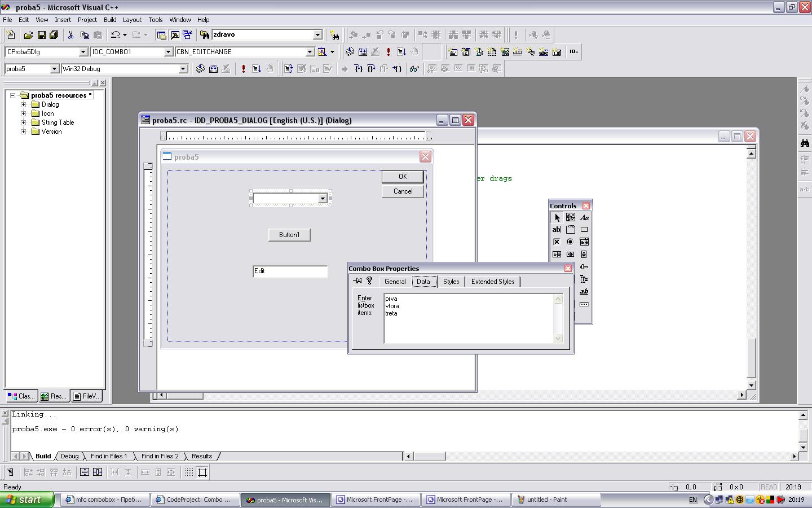This screenshot has height=508, width=812.
Task: Pick the Picture control in the Controls palette
Action: pos(571,218)
